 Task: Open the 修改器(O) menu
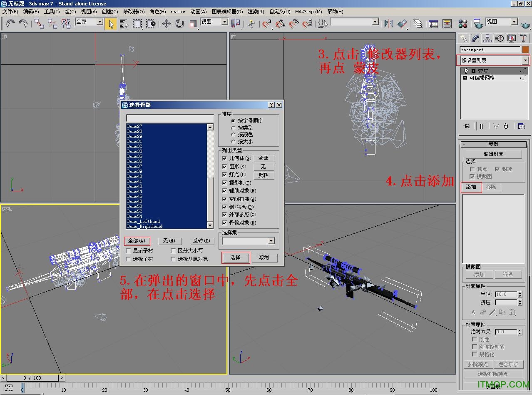134,12
